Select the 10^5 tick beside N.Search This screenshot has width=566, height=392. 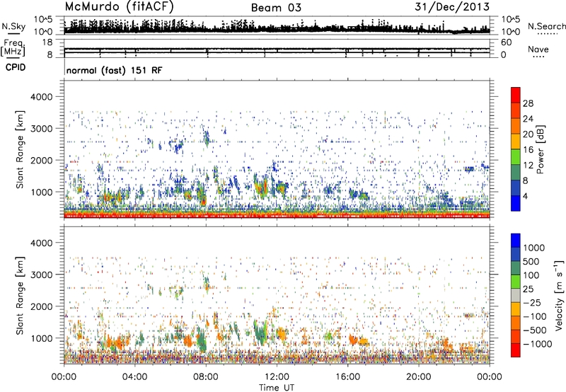click(x=510, y=20)
